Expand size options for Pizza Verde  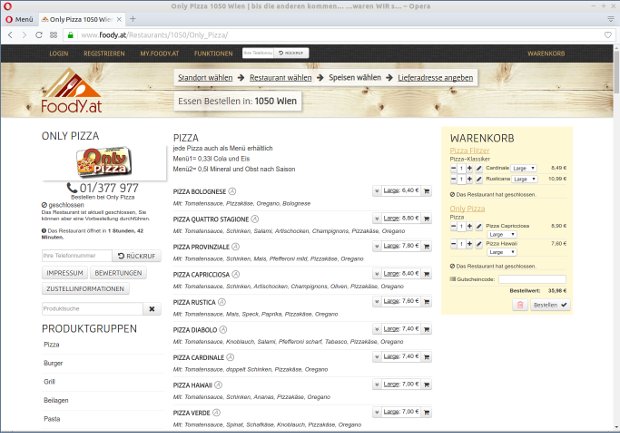[x=376, y=412]
